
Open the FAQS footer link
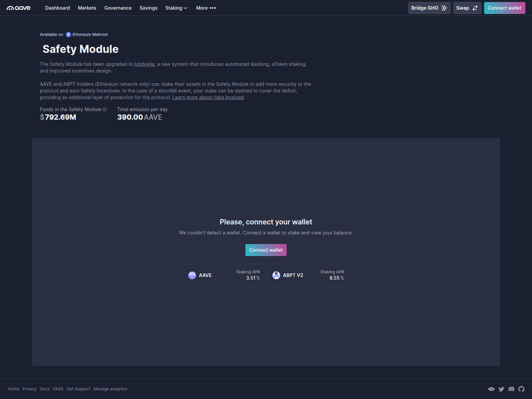[58, 389]
